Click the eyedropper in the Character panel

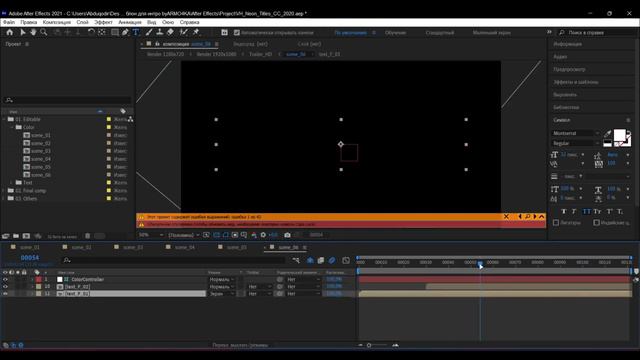coord(608,133)
